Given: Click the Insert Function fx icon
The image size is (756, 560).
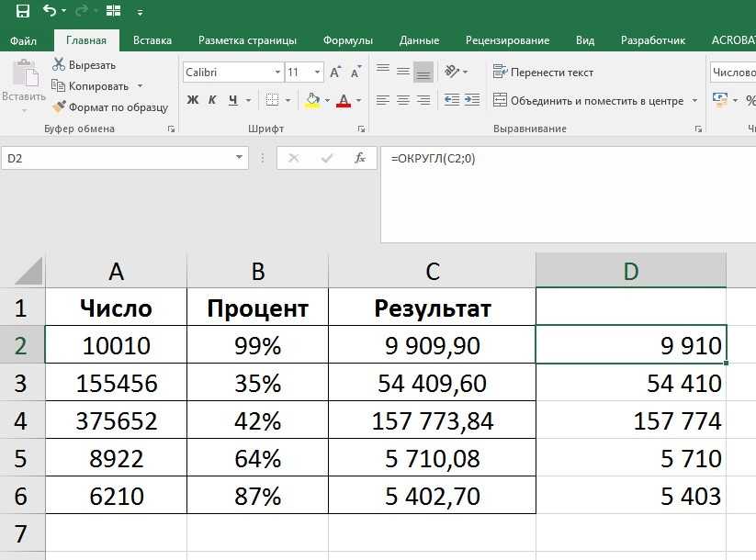Looking at the screenshot, I should click(x=361, y=158).
